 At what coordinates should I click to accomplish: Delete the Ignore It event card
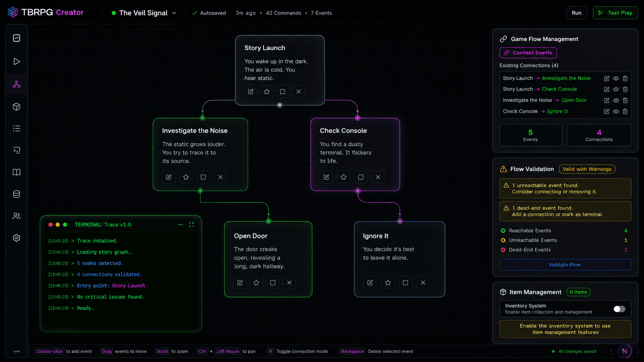(423, 283)
